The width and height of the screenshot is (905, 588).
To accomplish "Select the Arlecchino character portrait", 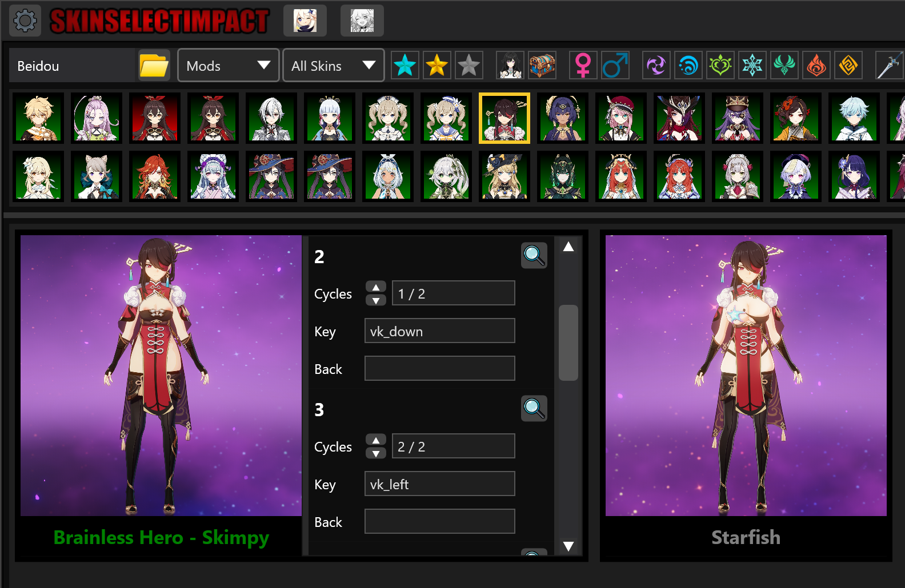I will coord(271,118).
